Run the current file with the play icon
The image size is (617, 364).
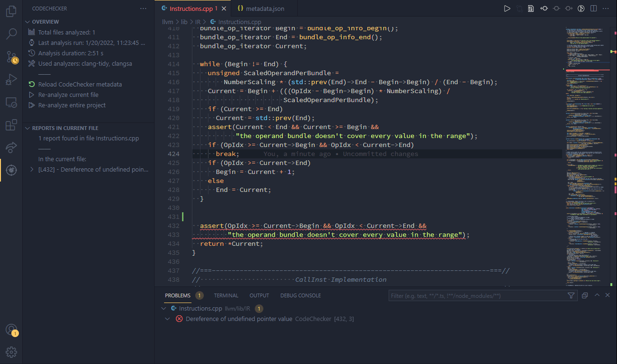pos(507,8)
